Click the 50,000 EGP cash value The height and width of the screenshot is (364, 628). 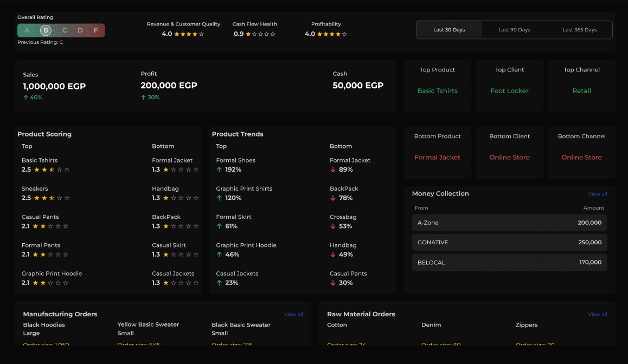358,86
